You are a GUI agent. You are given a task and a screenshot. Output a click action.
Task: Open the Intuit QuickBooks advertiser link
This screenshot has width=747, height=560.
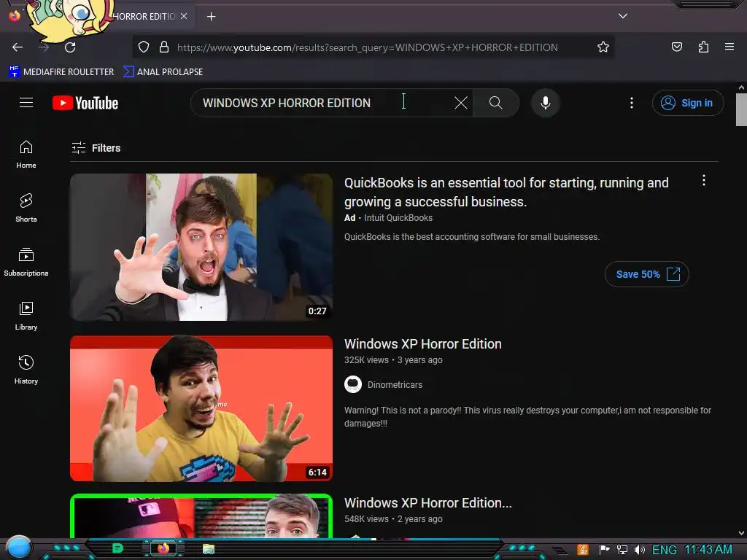tap(398, 217)
